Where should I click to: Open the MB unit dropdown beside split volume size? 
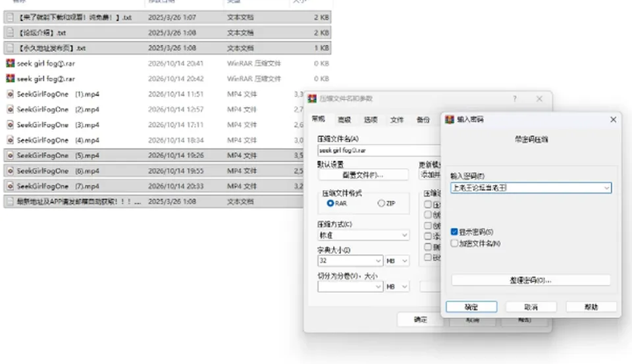click(397, 286)
